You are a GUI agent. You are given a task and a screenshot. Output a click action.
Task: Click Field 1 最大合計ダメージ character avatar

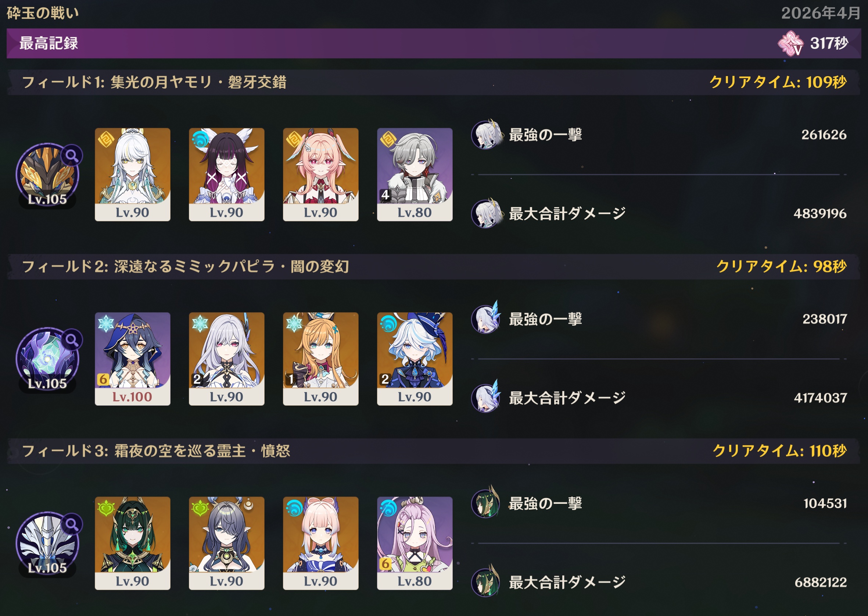click(x=487, y=213)
